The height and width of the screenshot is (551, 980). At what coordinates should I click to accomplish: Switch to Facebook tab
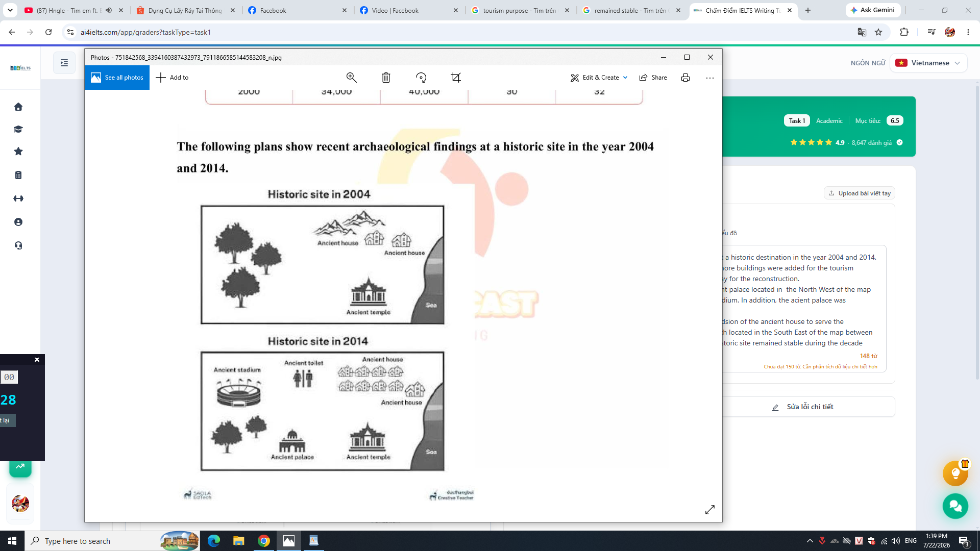coord(298,10)
